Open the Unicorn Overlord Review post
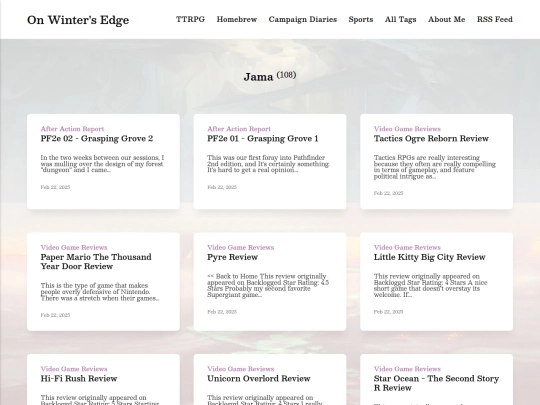Image resolution: width=540 pixels, height=405 pixels. tap(259, 378)
